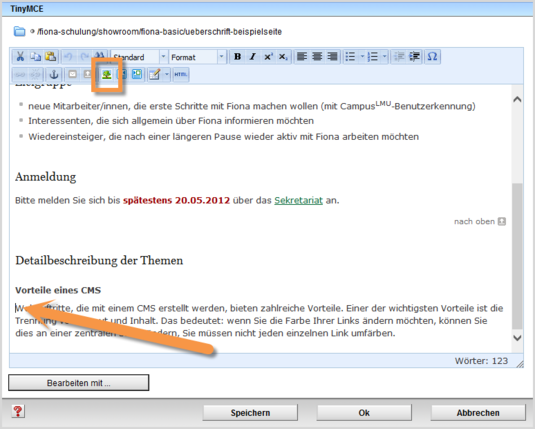Click the nach oben link
Viewport: 535px width, 429px height.
coord(479,221)
